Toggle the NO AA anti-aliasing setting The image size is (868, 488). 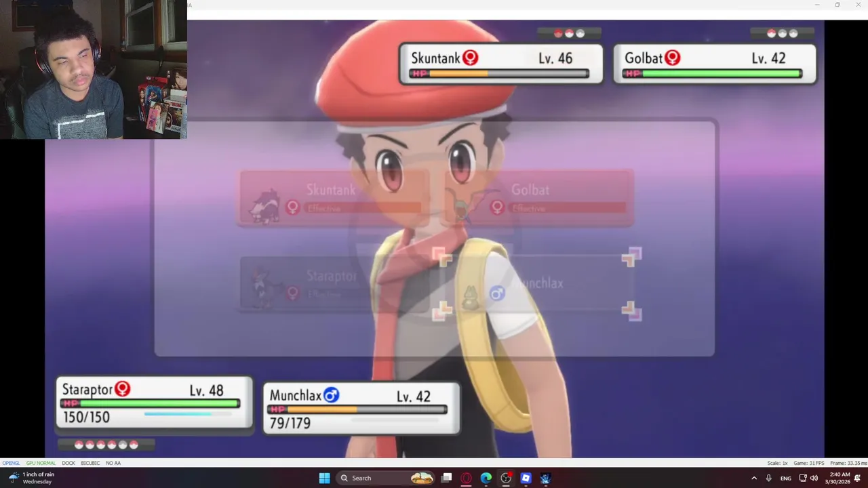point(113,463)
